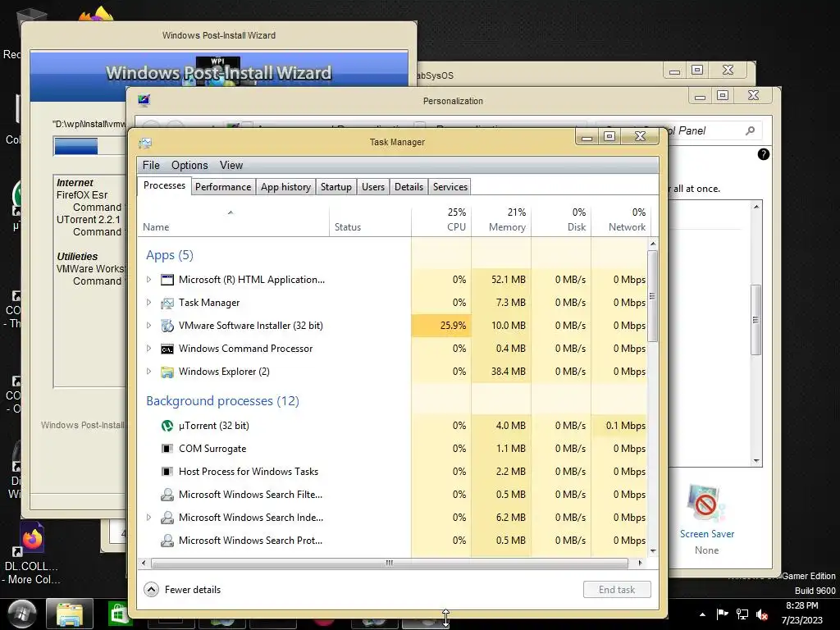Expand the Windows Command Processor row
The image size is (840, 630).
click(149, 348)
